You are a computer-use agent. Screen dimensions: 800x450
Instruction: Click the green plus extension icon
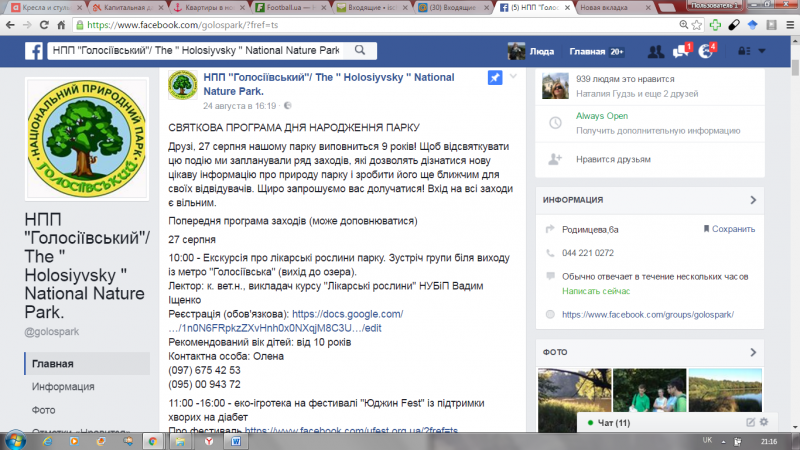[x=715, y=24]
